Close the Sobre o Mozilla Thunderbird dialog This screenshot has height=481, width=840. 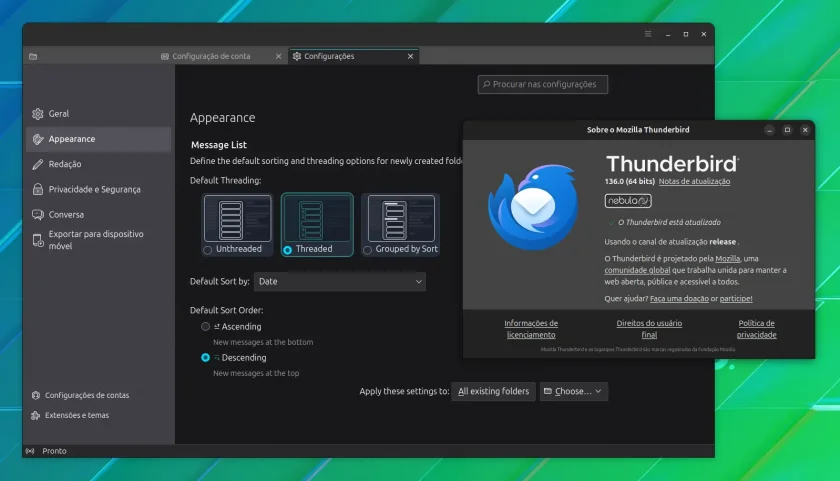coord(805,130)
